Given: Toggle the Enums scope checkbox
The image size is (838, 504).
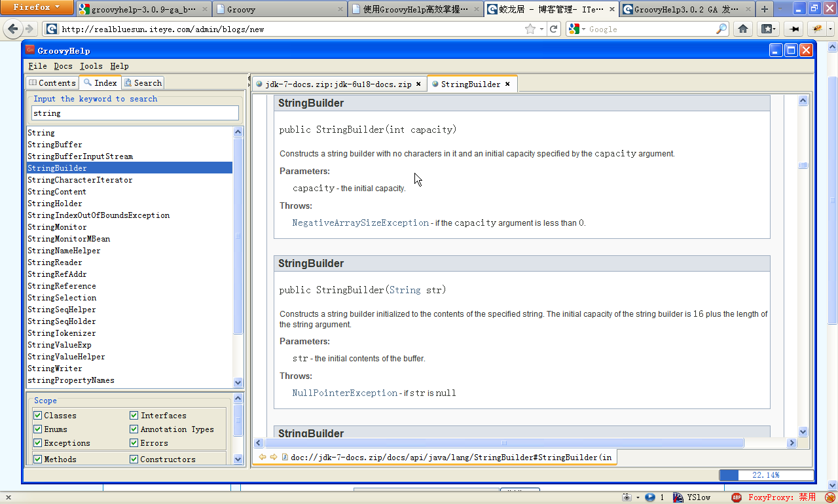Looking at the screenshot, I should (x=38, y=429).
